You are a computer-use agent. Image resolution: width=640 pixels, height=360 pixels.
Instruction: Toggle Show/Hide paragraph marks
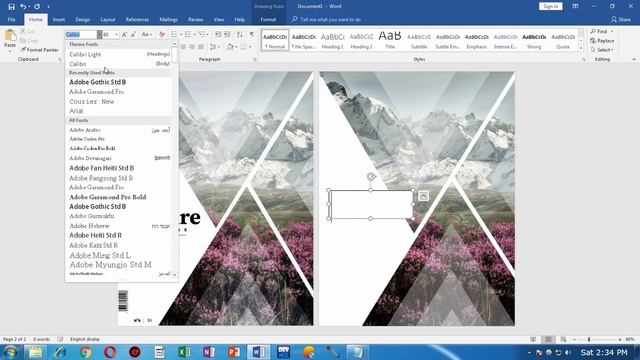(x=252, y=35)
